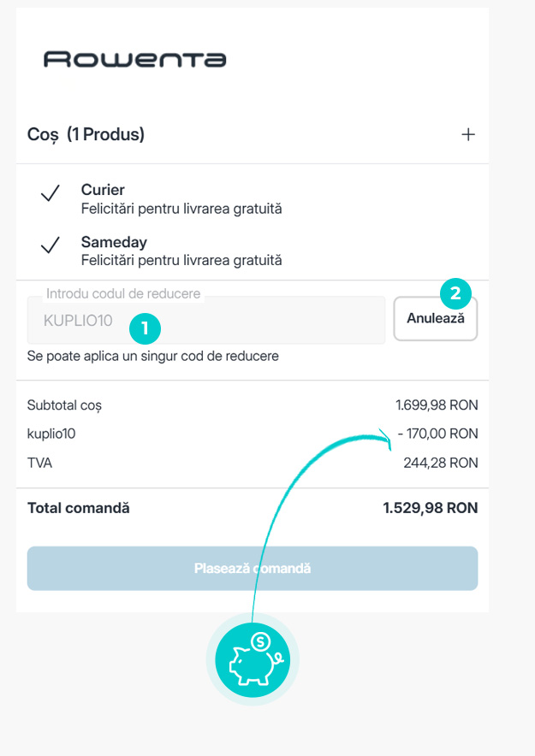
Task: Click the single discount code notice text
Action: [152, 356]
